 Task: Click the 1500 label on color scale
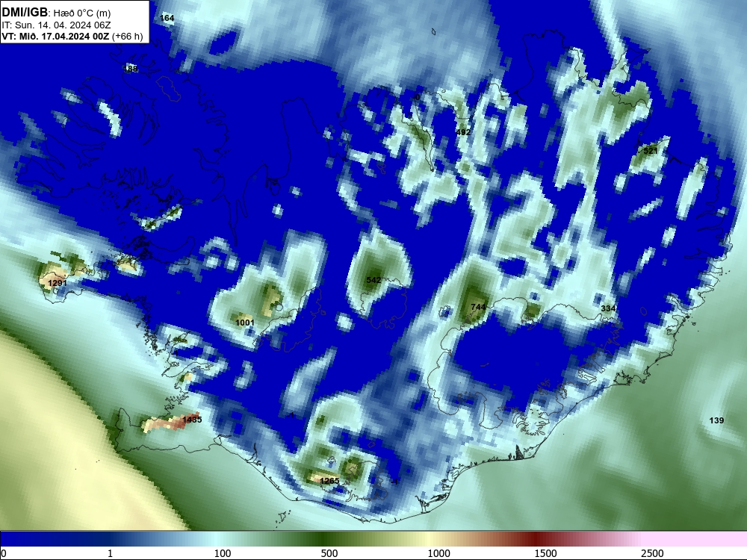pyautogui.click(x=545, y=553)
